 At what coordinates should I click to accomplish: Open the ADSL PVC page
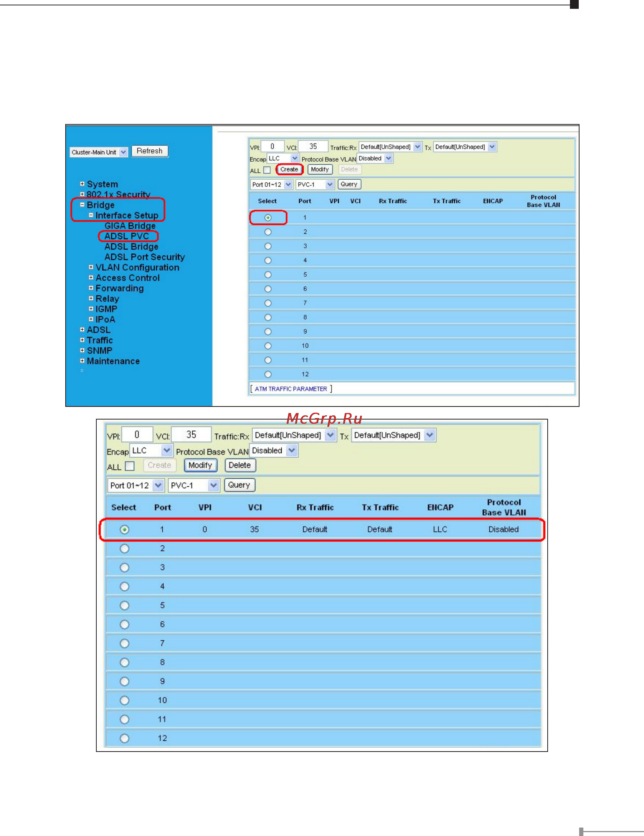point(127,236)
